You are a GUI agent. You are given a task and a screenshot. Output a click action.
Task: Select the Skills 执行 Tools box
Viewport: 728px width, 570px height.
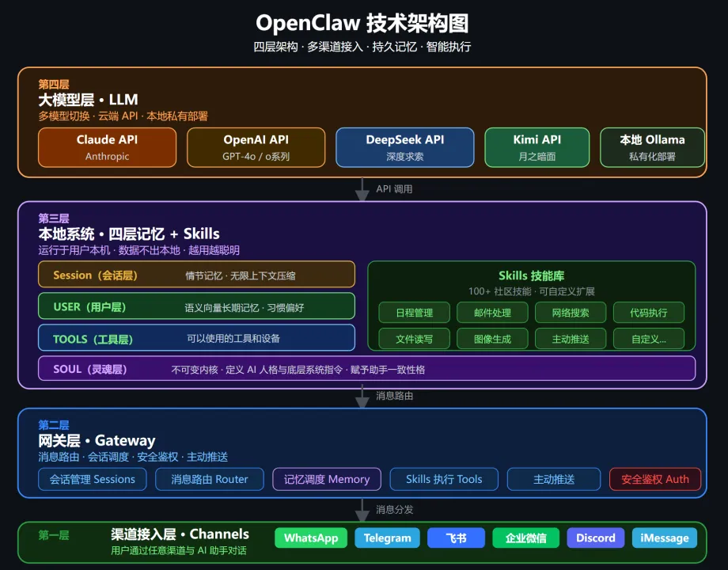click(x=444, y=479)
